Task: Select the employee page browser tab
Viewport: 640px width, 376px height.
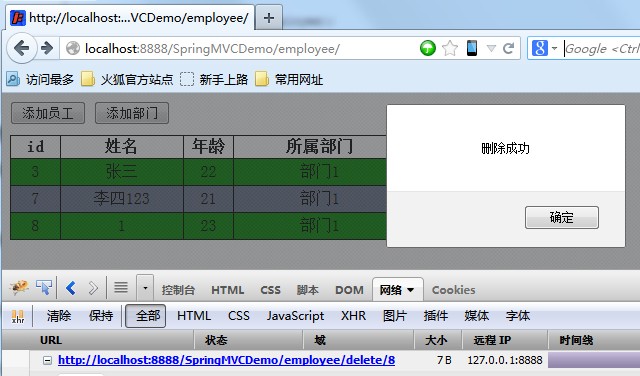Action: pos(130,18)
